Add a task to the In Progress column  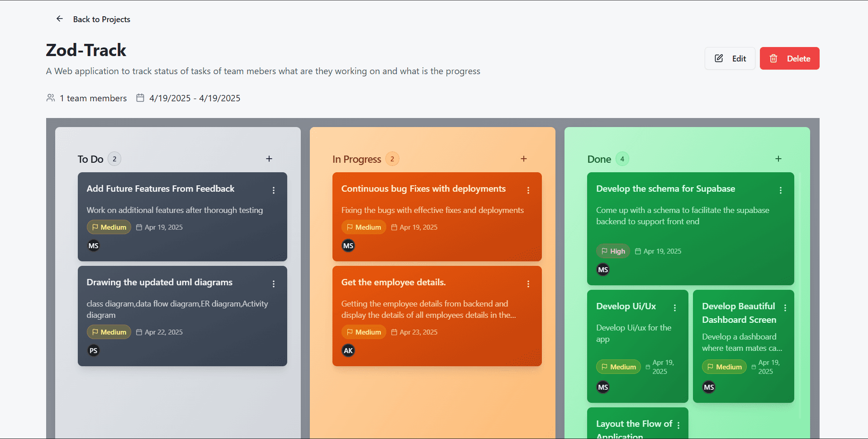click(524, 159)
